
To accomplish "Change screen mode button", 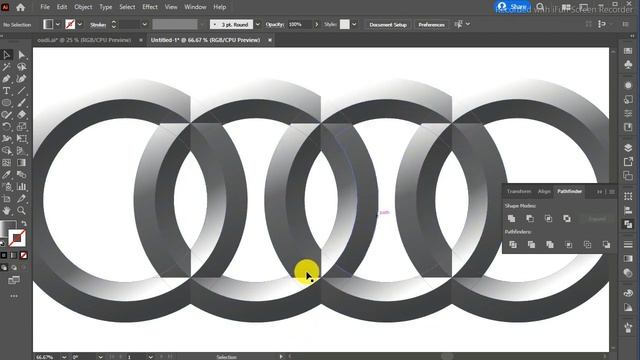I will pos(14,280).
